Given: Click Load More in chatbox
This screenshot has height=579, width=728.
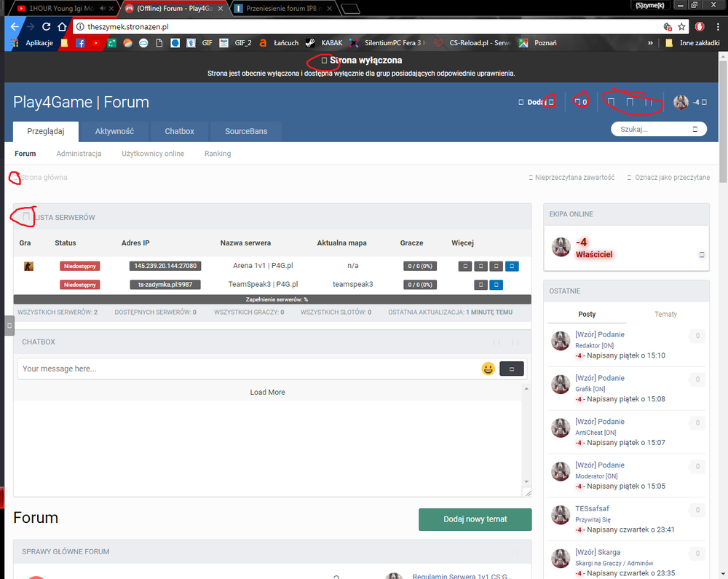Looking at the screenshot, I should 267,393.
